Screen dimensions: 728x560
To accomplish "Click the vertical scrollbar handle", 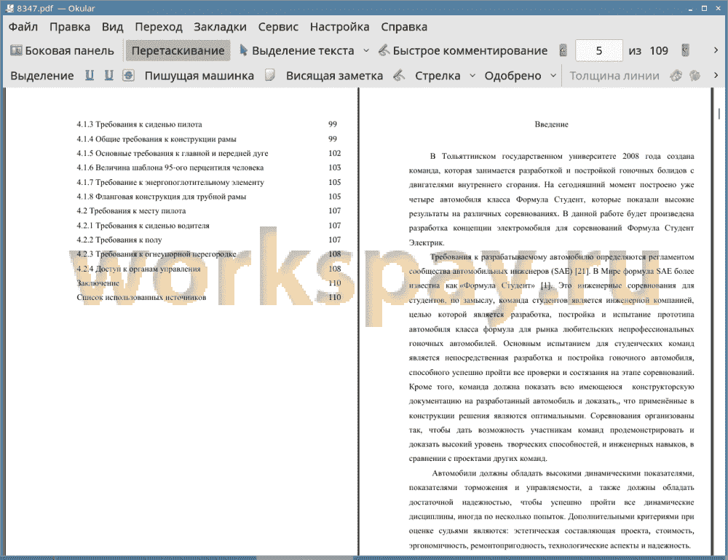I will pyautogui.click(x=719, y=114).
